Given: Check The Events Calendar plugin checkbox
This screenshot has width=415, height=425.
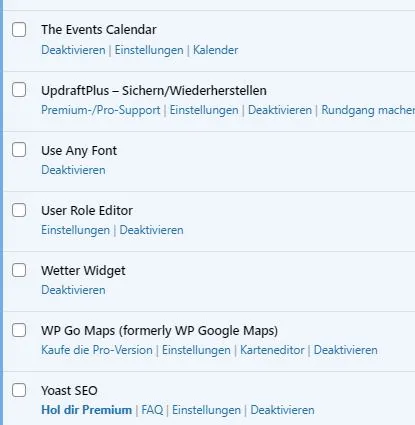Looking at the screenshot, I should pyautogui.click(x=19, y=30).
